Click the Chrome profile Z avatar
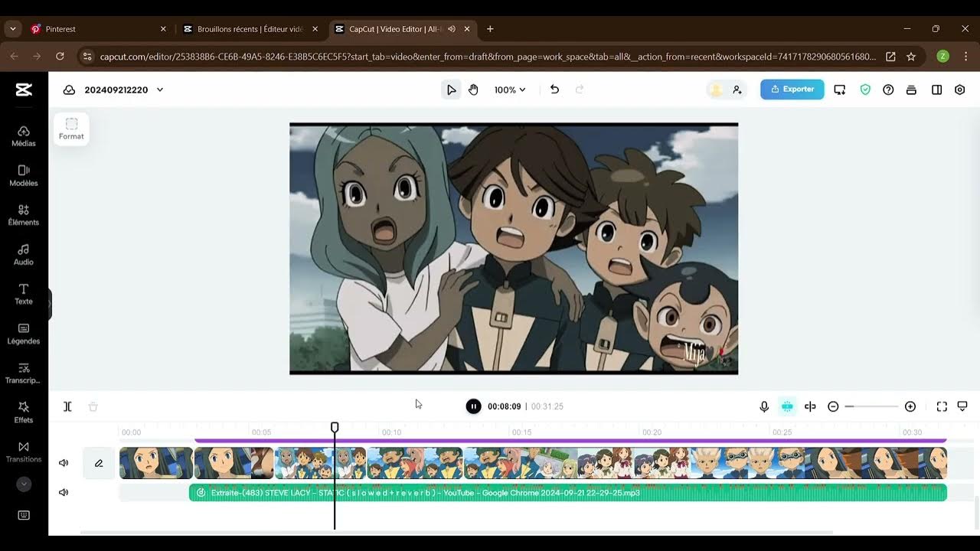The width and height of the screenshot is (980, 551). point(942,57)
